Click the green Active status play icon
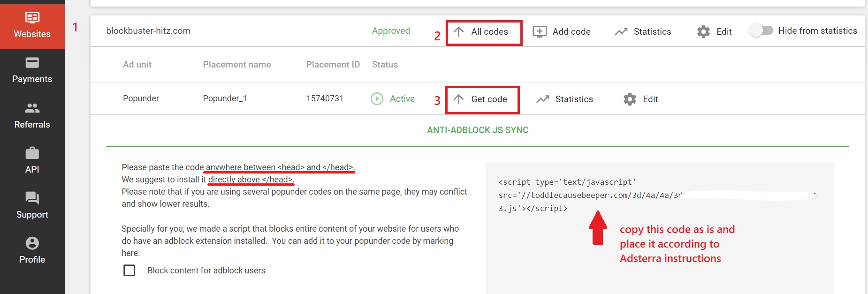This screenshot has height=294, width=868. tap(377, 98)
